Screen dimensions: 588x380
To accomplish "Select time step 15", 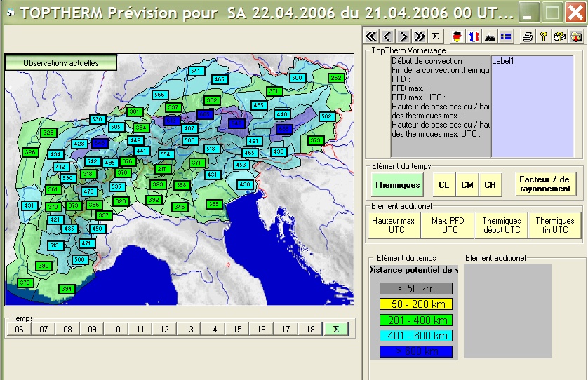I will click(x=237, y=329).
